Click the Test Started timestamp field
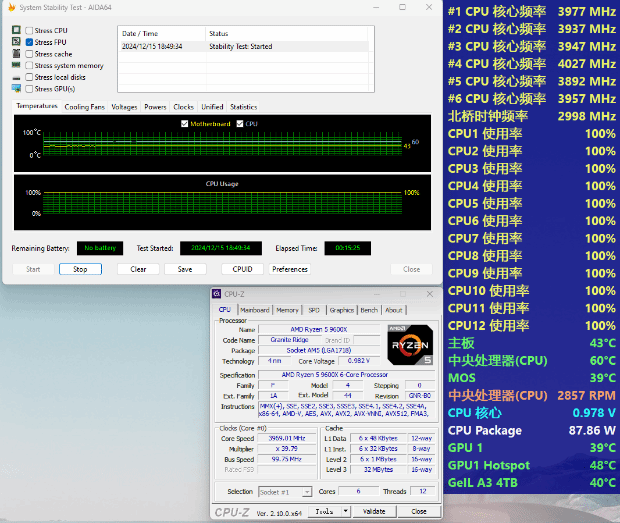This screenshot has height=523, width=620. coord(221,248)
